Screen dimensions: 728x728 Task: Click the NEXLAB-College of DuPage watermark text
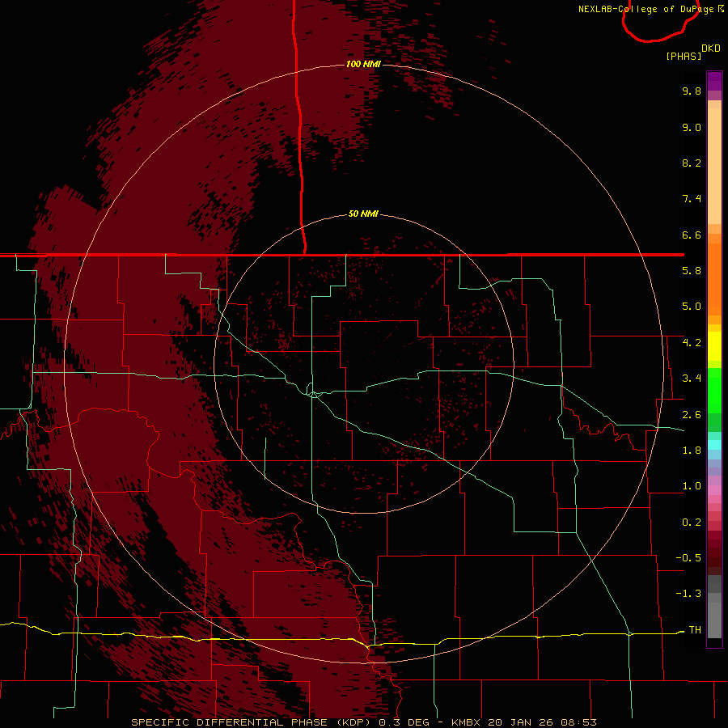pyautogui.click(x=645, y=9)
